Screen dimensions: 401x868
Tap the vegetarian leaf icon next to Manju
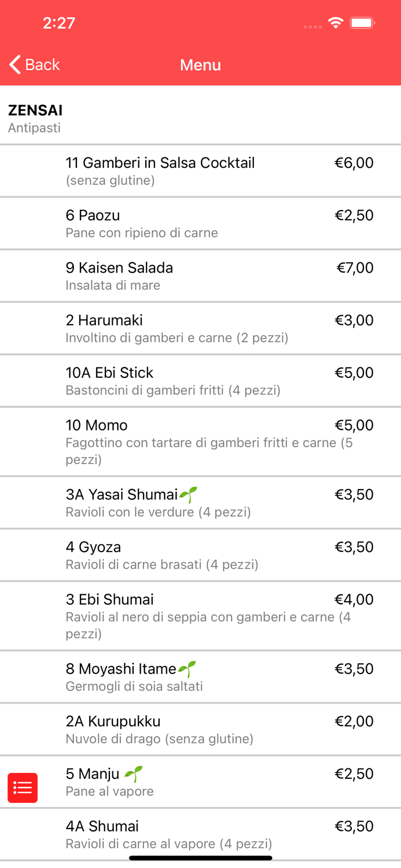coord(134,774)
